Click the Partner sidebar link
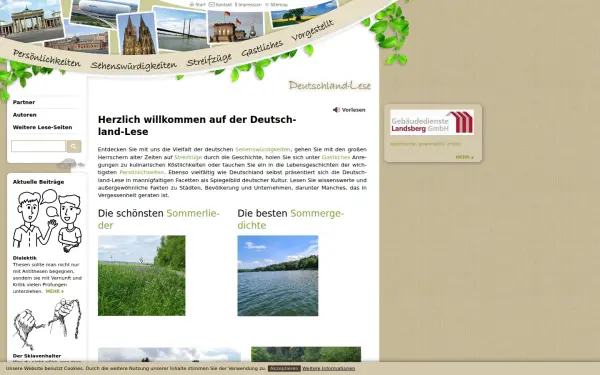The image size is (600, 375). pyautogui.click(x=24, y=102)
